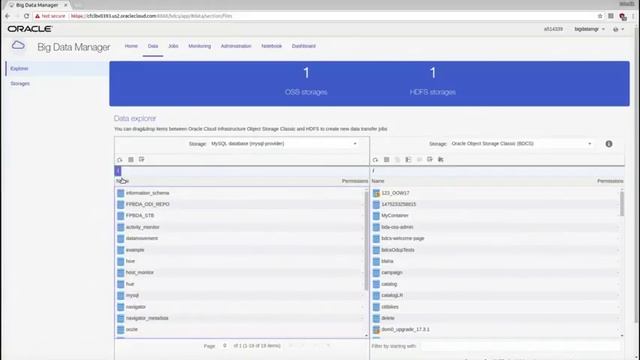Select the MyContainer row in right panel

(495, 216)
